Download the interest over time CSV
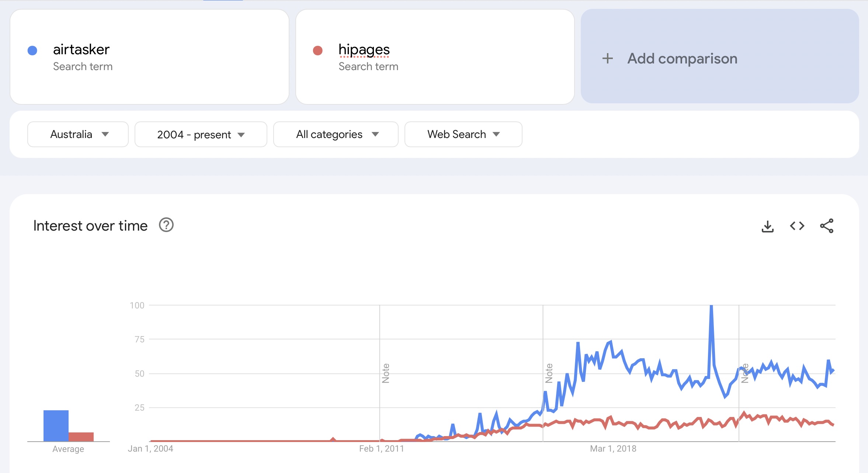The width and height of the screenshot is (868, 473). point(767,226)
